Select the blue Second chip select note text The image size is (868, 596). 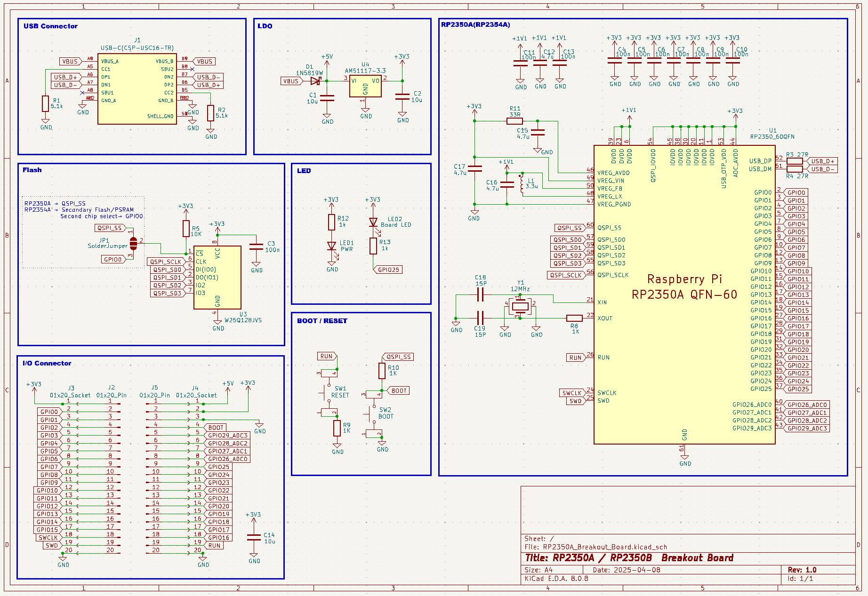(101, 216)
